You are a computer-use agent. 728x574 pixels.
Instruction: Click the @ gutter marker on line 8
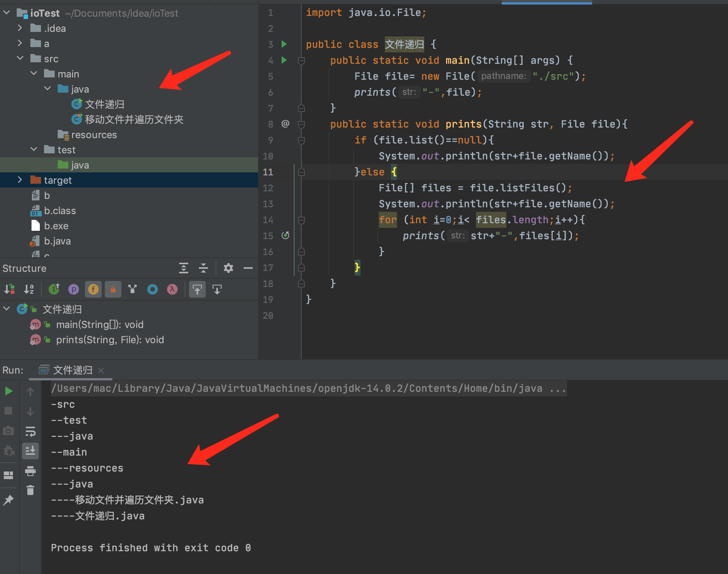285,124
